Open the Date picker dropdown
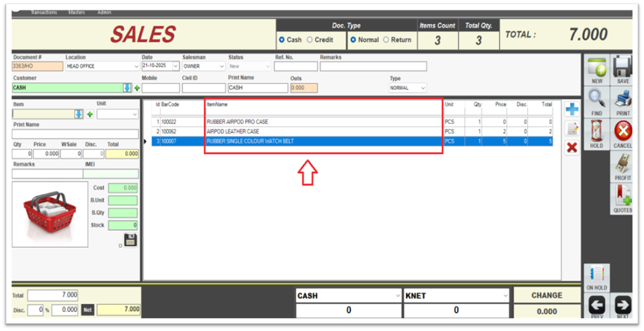This screenshot has width=644, height=331. [x=176, y=66]
